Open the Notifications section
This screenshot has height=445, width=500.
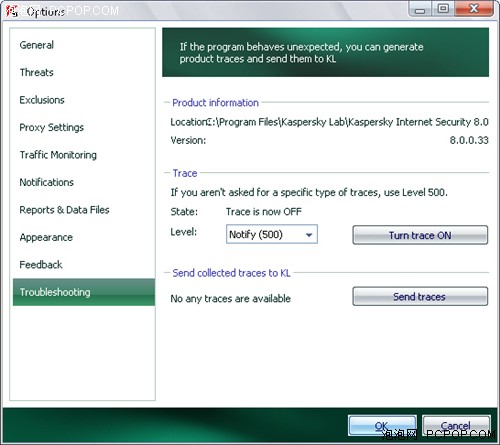coord(47,182)
